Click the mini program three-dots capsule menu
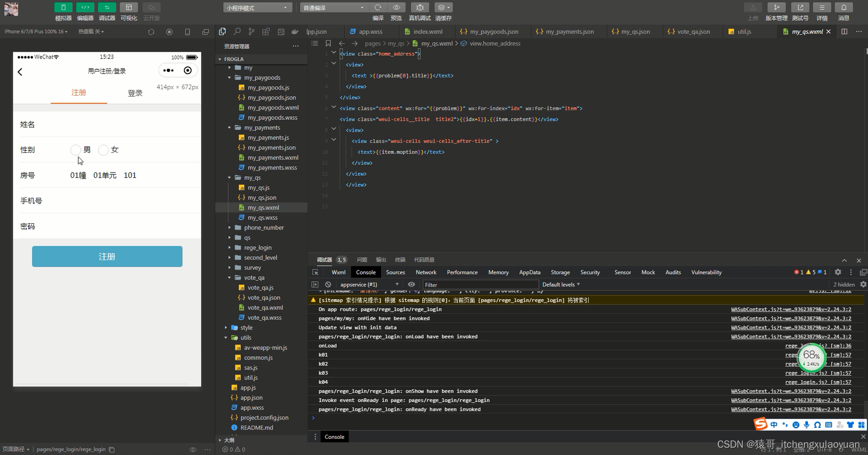 pyautogui.click(x=168, y=70)
